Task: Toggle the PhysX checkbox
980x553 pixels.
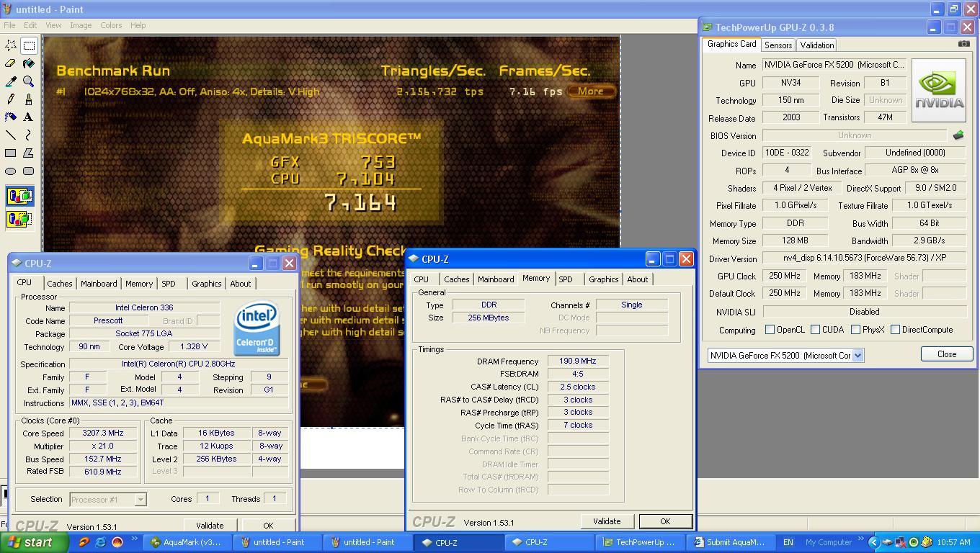Action: click(855, 330)
